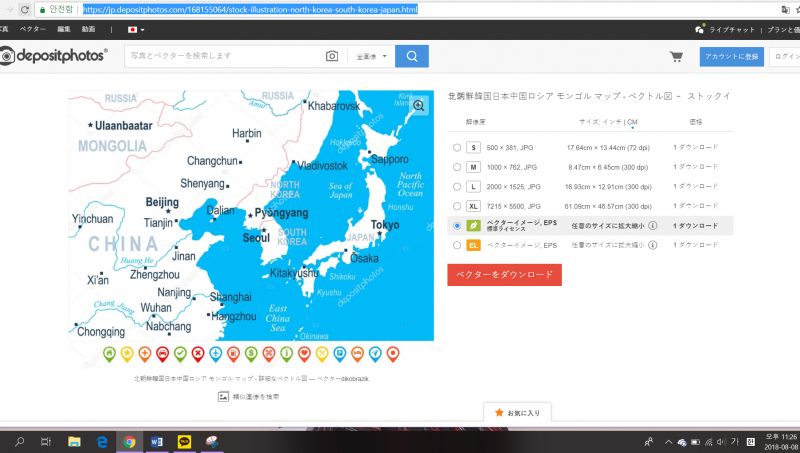Click the info icon on the EL row
Screen dimensions: 800x453
[652, 245]
